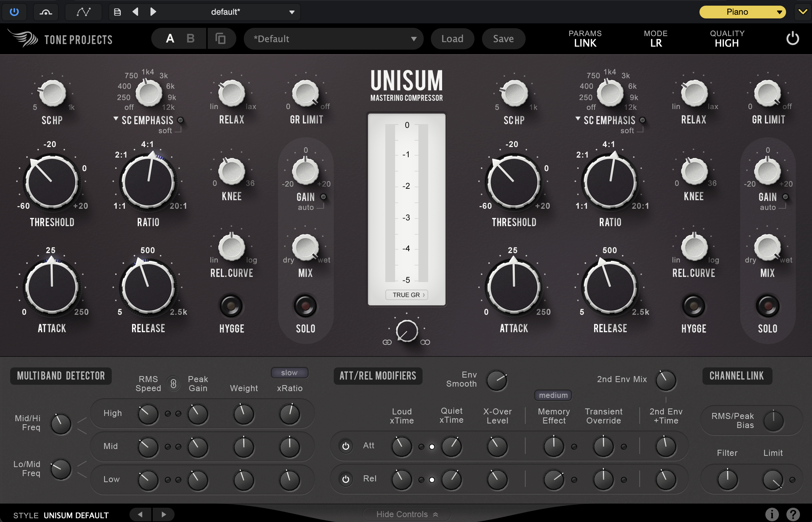Image resolution: width=812 pixels, height=522 pixels.
Task: Click the MODE LR setting
Action: tap(656, 38)
